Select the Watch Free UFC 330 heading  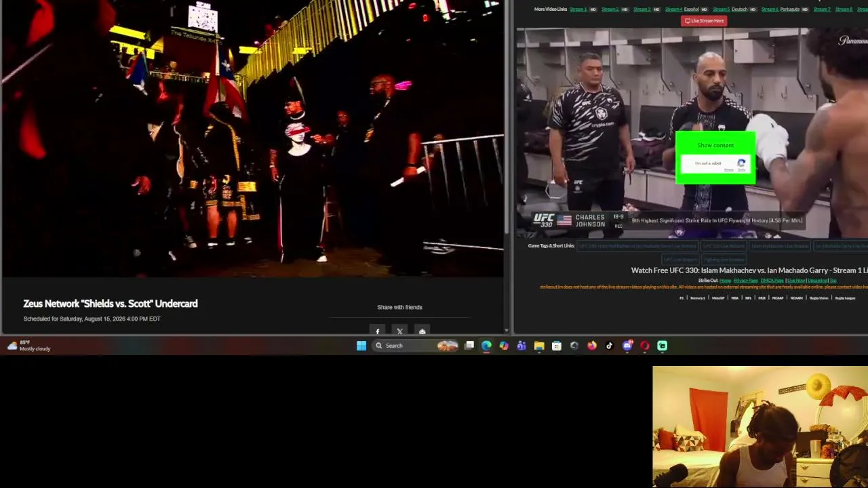(x=749, y=270)
